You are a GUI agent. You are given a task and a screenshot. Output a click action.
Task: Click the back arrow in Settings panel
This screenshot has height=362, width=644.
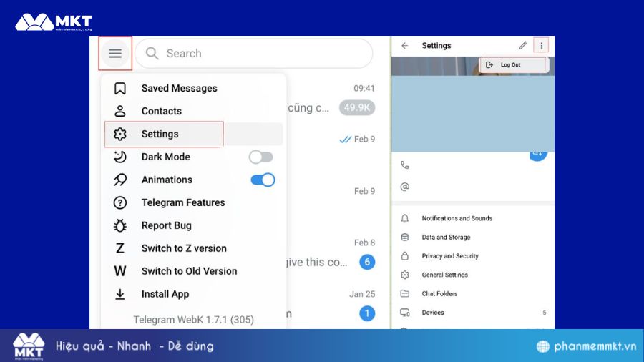coord(405,46)
